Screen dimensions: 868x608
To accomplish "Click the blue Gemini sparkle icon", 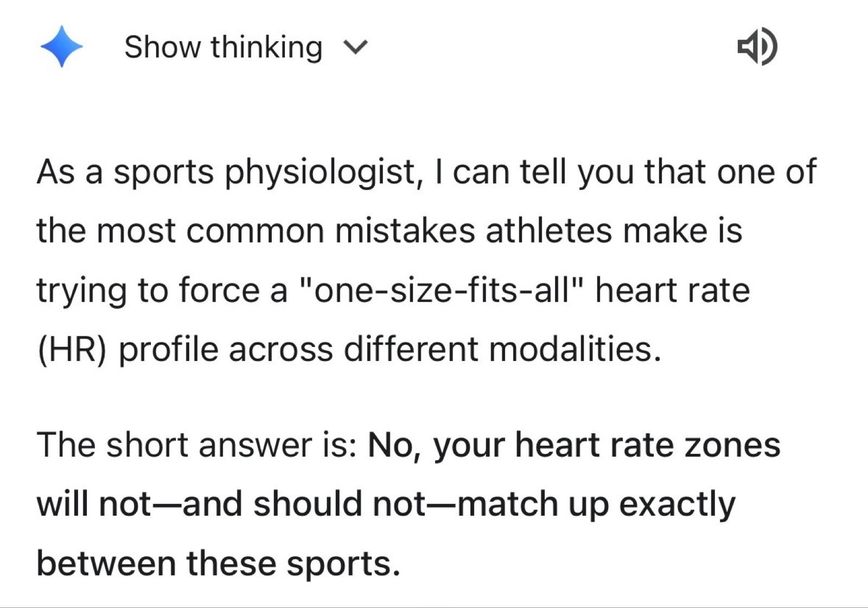I will tap(61, 47).
